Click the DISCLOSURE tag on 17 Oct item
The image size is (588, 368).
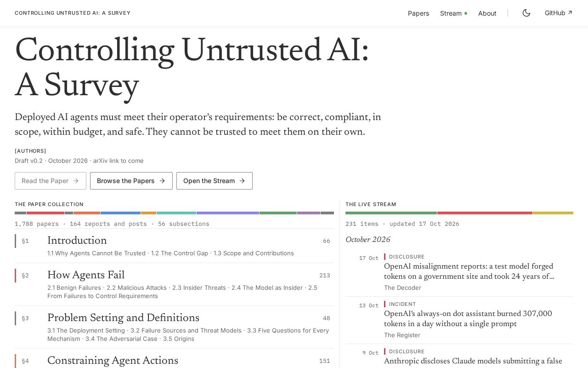(407, 257)
